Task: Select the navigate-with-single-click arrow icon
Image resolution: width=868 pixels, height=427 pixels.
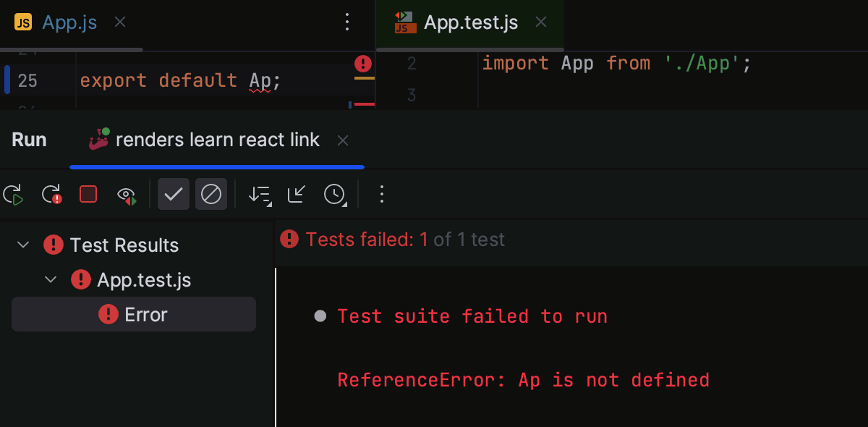Action: (295, 194)
